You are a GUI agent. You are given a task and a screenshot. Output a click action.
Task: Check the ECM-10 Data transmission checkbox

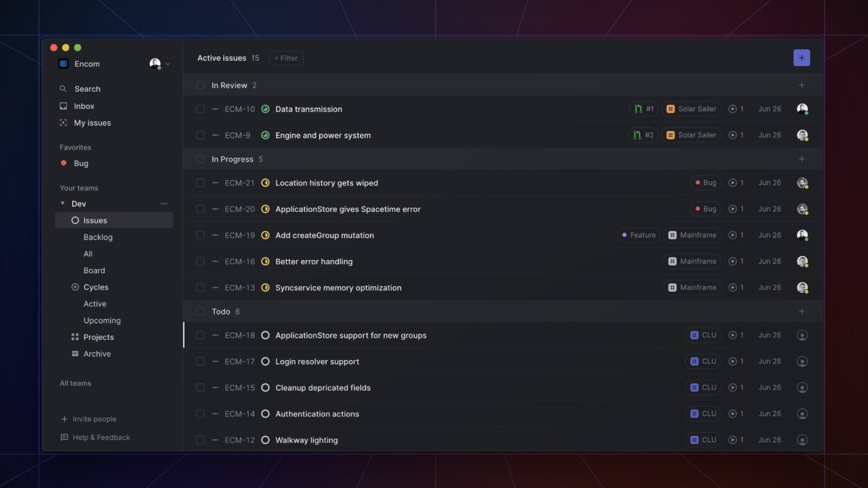click(200, 109)
